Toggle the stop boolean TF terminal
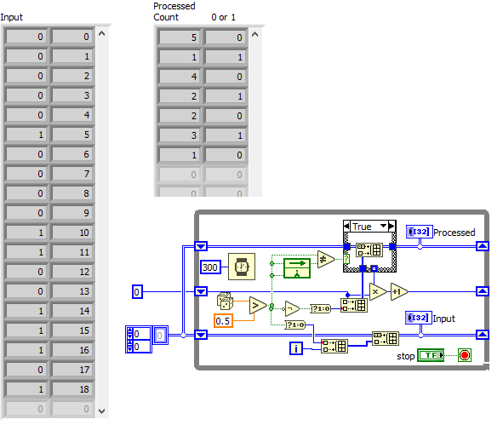 pyautogui.click(x=431, y=355)
